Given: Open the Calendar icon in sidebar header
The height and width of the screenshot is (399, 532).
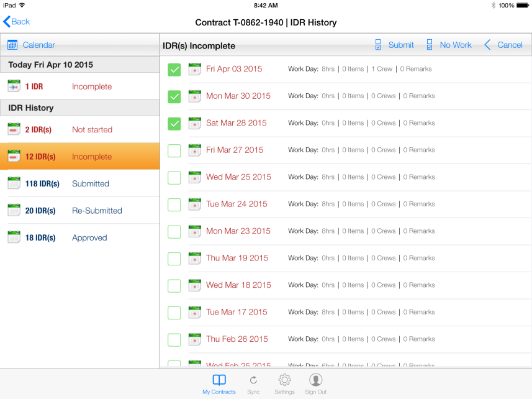Looking at the screenshot, I should [x=12, y=45].
